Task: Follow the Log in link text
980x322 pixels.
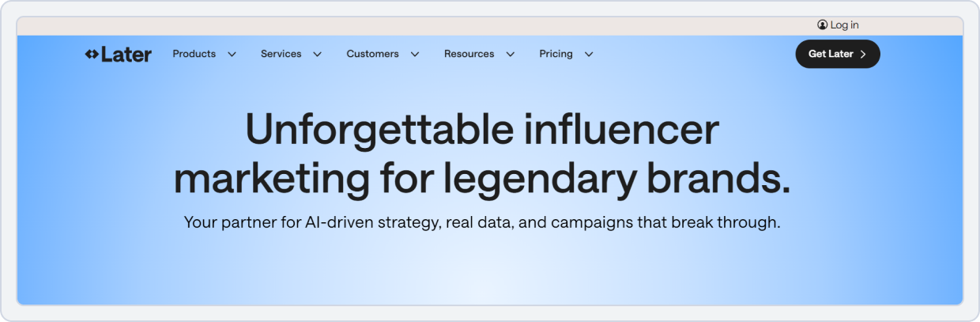Action: click(x=844, y=25)
